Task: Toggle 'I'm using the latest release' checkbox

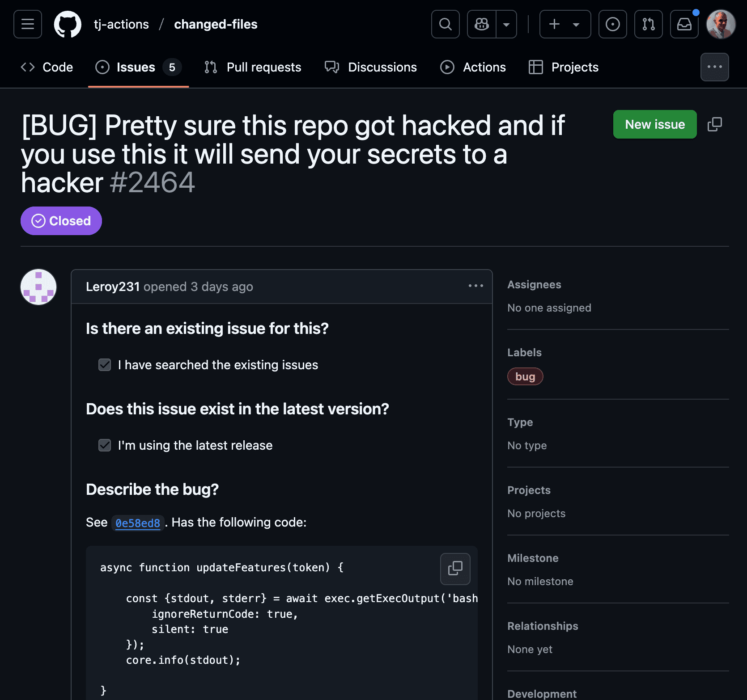Action: coord(105,445)
